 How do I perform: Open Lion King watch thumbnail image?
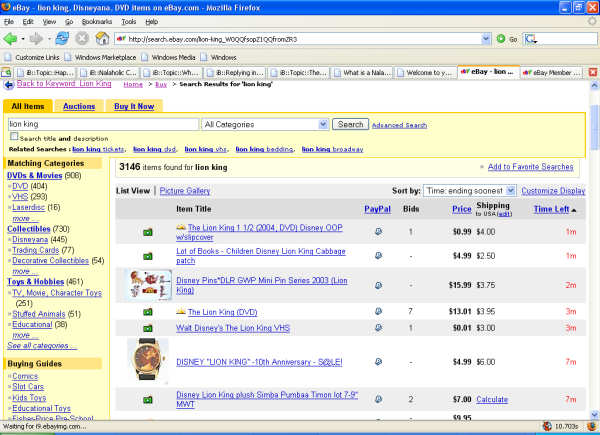(148, 361)
